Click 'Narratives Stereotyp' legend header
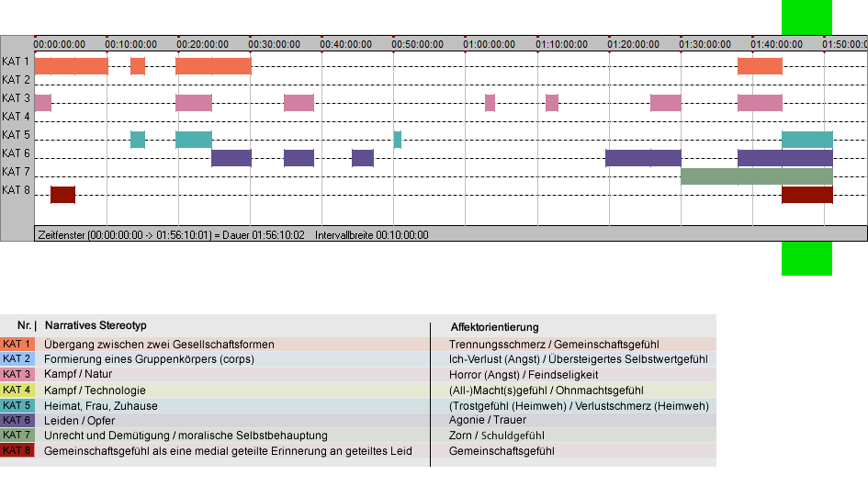868x487 pixels. click(x=96, y=325)
